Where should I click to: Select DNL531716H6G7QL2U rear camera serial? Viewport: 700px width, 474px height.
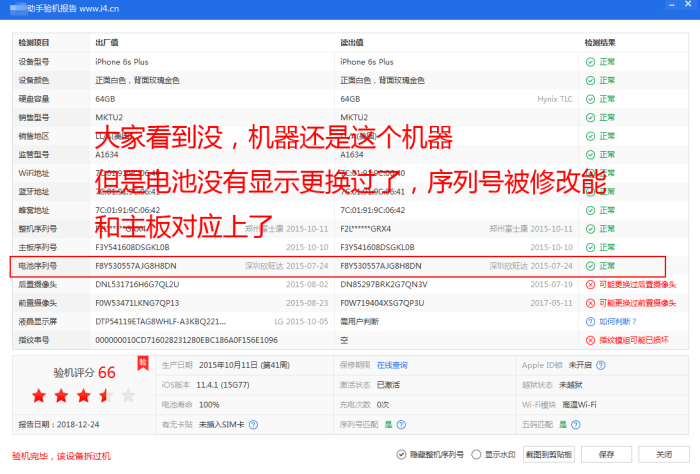pos(137,285)
